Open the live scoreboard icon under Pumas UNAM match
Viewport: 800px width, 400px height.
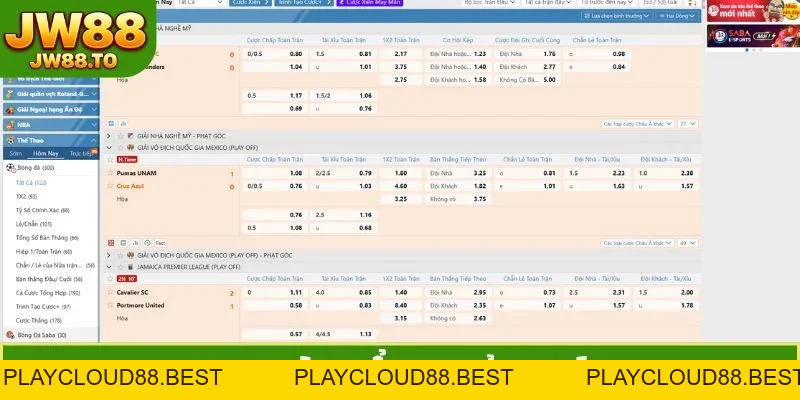tap(123, 243)
